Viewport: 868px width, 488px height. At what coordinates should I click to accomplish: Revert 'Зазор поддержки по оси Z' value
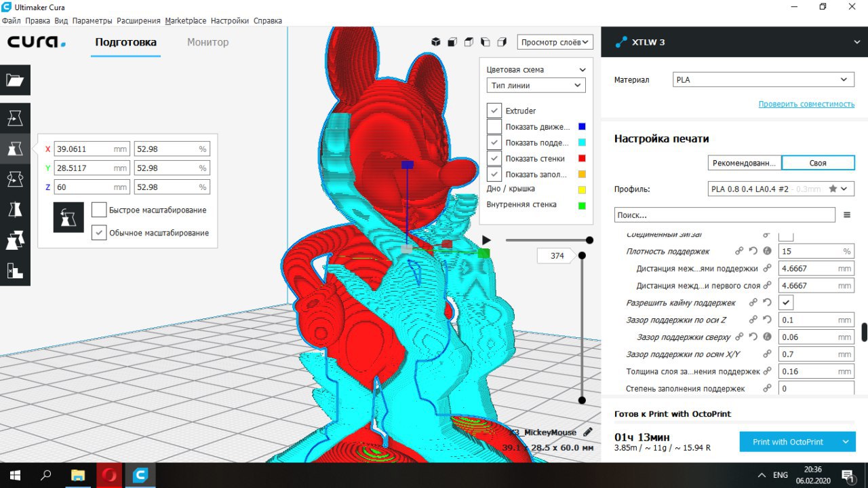(x=767, y=320)
